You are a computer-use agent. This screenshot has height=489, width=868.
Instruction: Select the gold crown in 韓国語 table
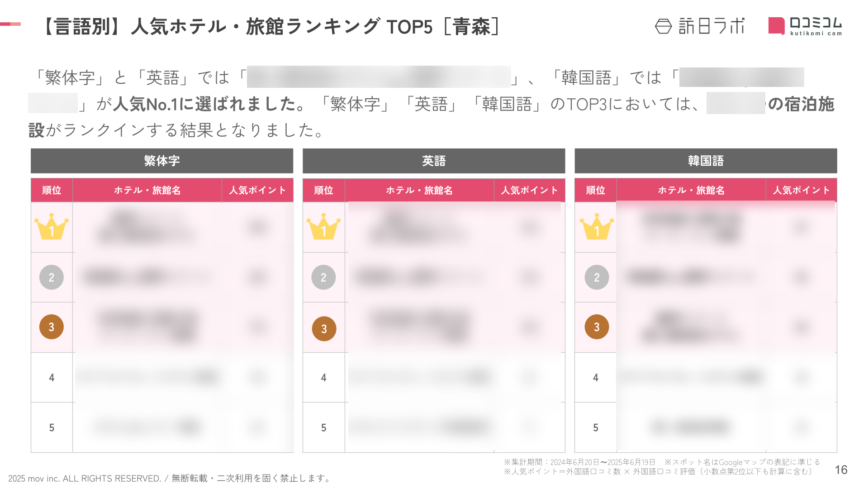(597, 226)
